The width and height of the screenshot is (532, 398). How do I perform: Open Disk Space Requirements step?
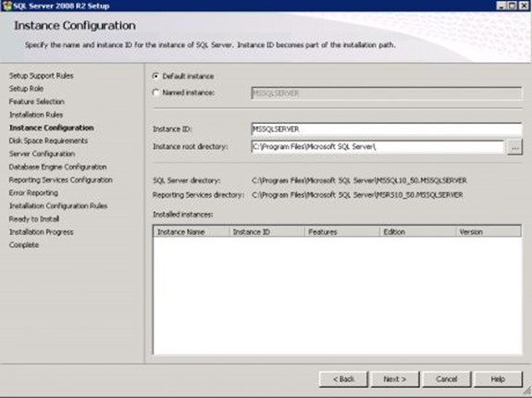coord(48,141)
